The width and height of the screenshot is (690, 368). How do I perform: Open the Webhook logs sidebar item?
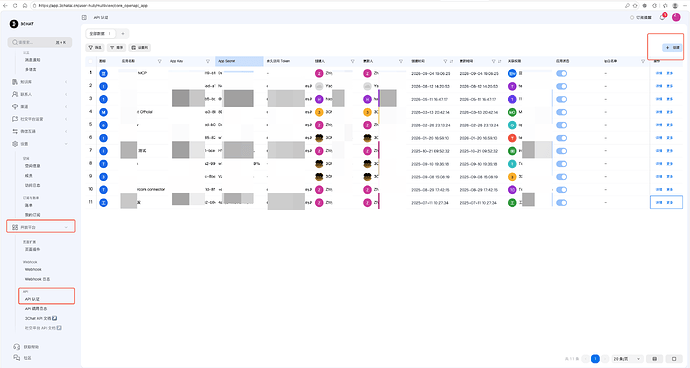(x=37, y=279)
